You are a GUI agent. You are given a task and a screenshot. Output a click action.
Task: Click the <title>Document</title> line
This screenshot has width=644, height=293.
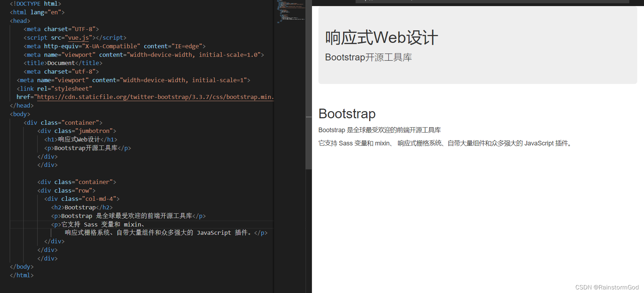click(63, 63)
